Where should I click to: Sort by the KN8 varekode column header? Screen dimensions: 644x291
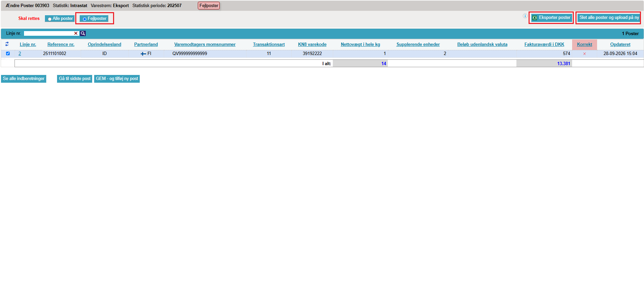point(312,45)
